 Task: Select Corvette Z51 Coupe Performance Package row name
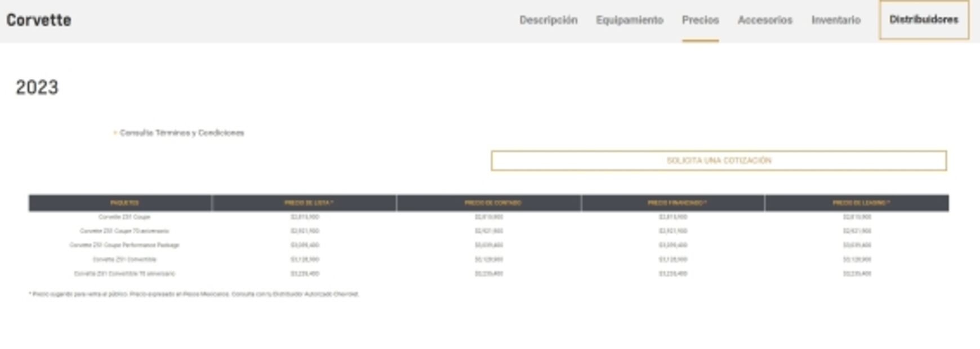[x=124, y=245]
